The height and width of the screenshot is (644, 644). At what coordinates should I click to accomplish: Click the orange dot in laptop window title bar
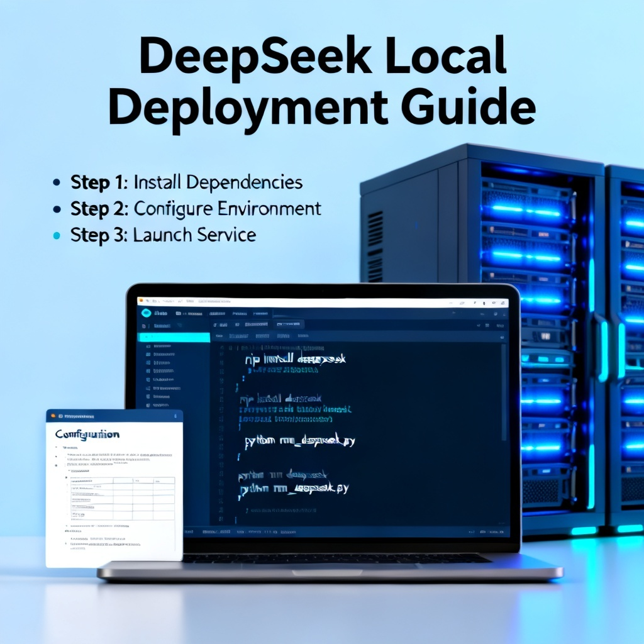140,301
